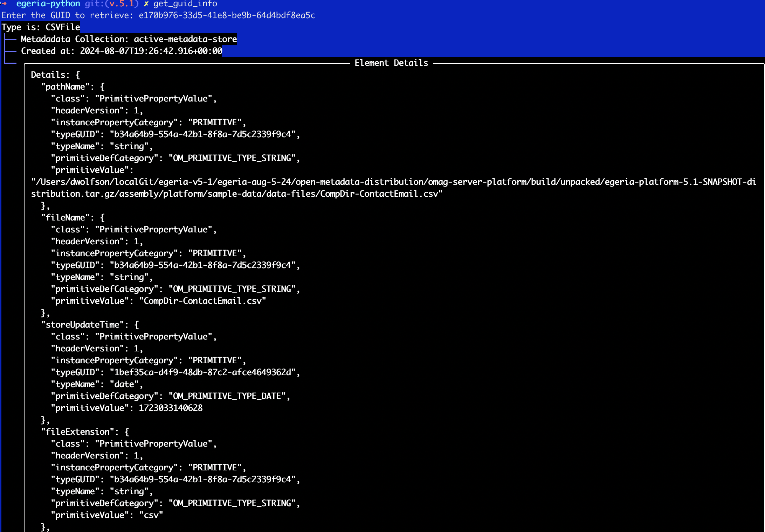Click the yellow ✗ git dirty marker
Viewport: 765px width, 532px height.
(146, 4)
